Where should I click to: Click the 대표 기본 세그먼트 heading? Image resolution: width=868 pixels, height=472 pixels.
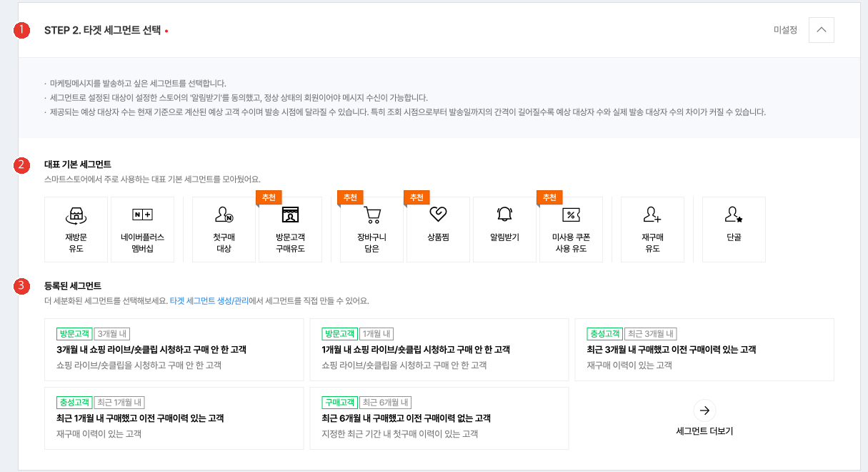point(78,164)
